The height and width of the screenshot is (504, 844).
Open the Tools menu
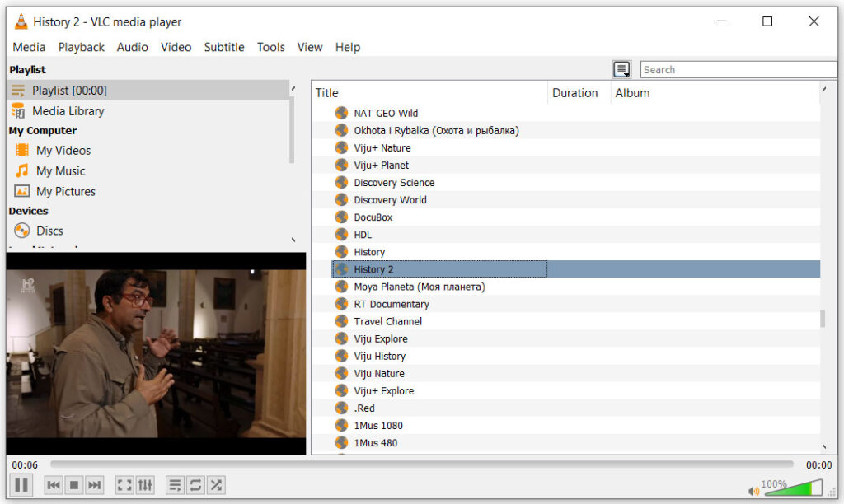pos(270,47)
